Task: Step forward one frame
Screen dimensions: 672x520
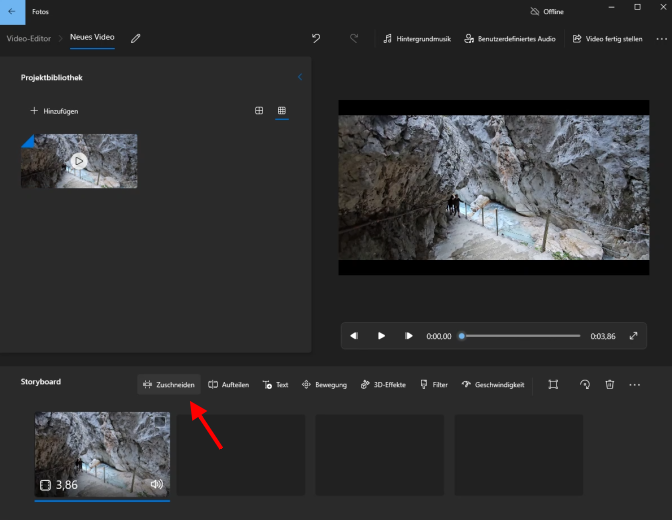Action: point(408,336)
